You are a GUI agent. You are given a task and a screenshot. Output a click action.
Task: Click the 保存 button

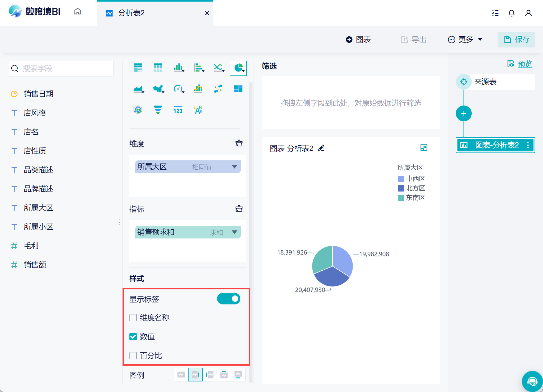pos(516,40)
